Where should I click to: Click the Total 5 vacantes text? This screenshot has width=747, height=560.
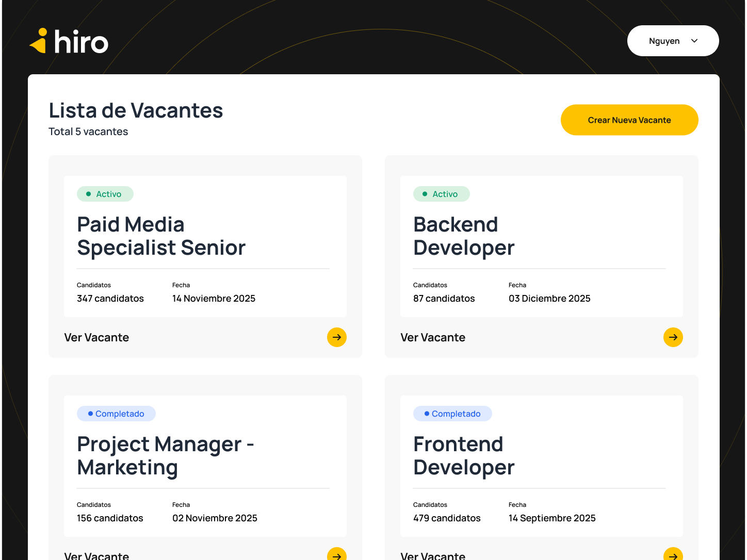[88, 131]
